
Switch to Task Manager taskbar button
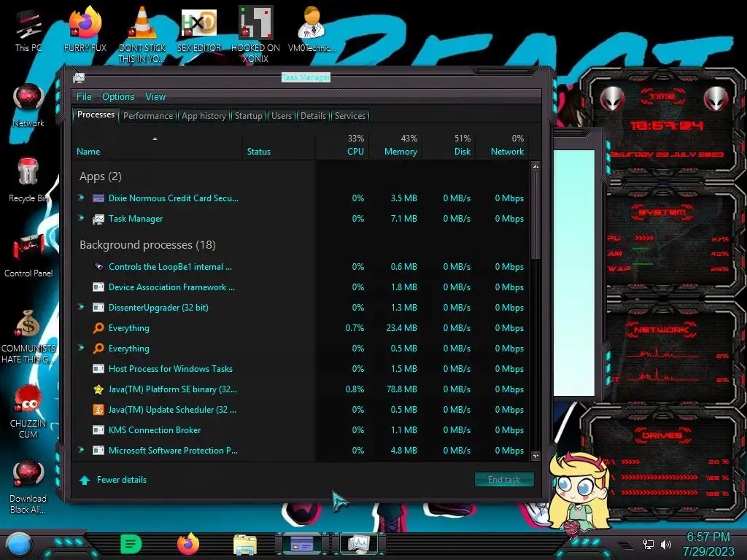tap(359, 544)
